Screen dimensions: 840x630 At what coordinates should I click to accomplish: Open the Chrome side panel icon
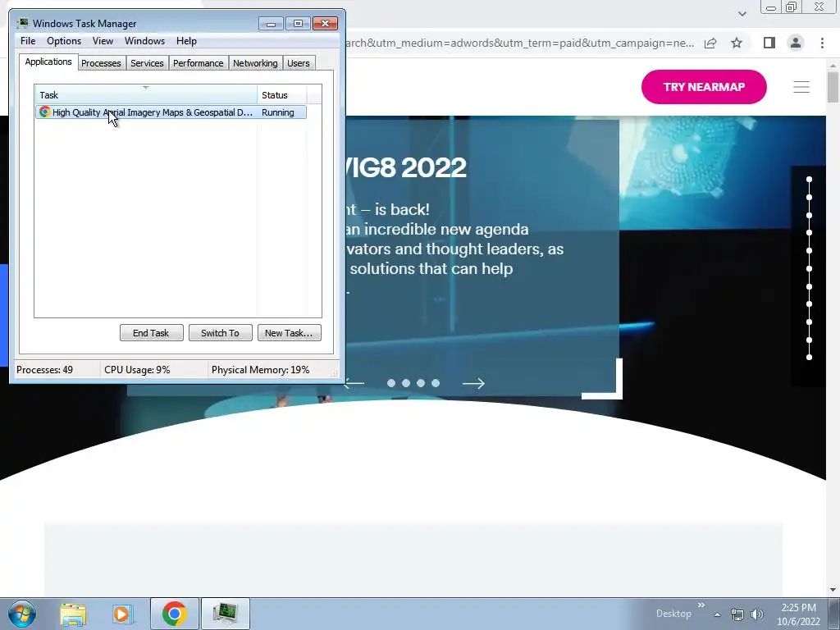769,43
